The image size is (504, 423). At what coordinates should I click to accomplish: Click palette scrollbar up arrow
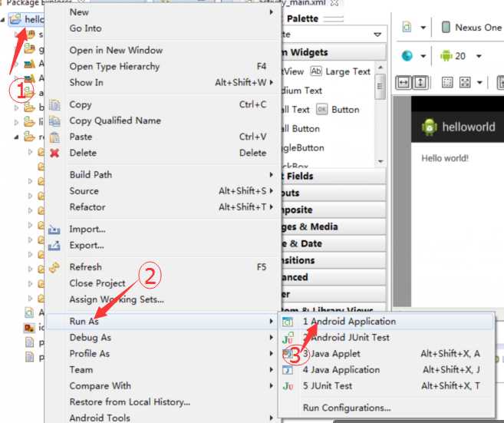pos(380,67)
